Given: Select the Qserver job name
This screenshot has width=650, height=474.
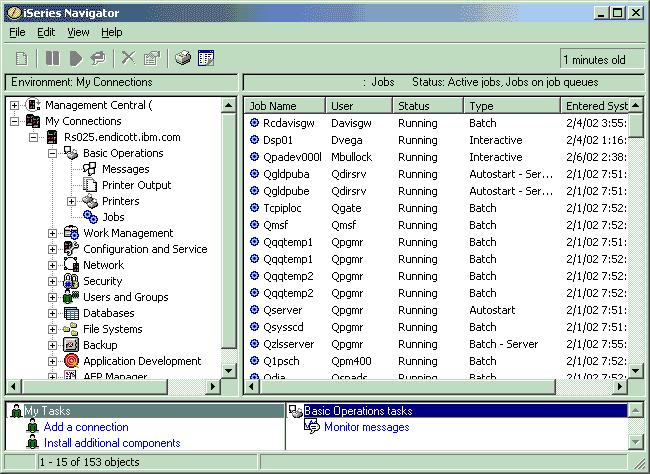Looking at the screenshot, I should click(x=283, y=310).
